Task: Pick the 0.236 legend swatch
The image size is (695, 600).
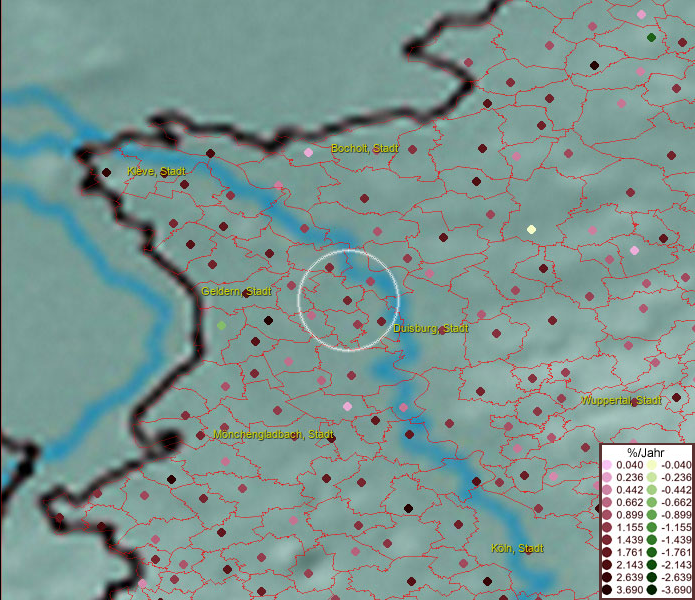Action: tap(607, 477)
